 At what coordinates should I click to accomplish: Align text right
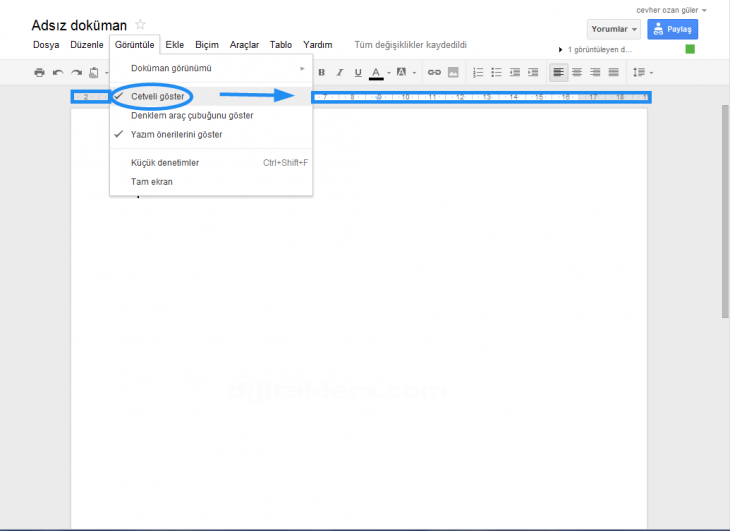tap(595, 73)
